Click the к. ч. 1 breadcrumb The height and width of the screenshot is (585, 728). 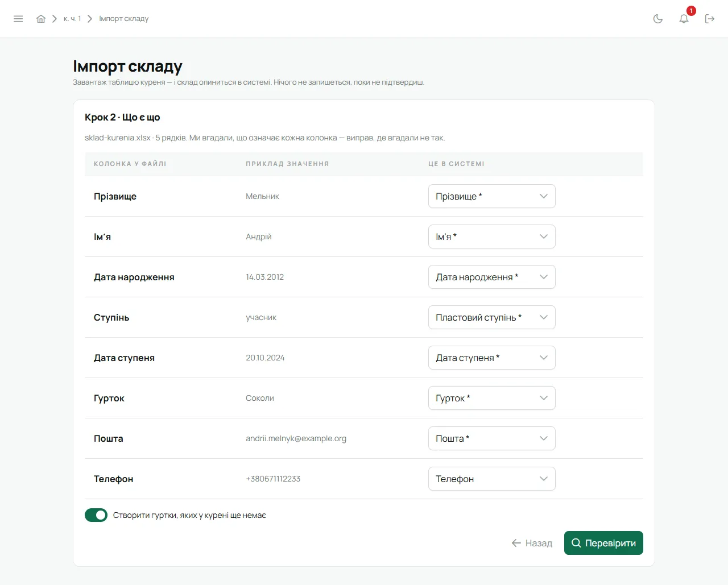[72, 19]
